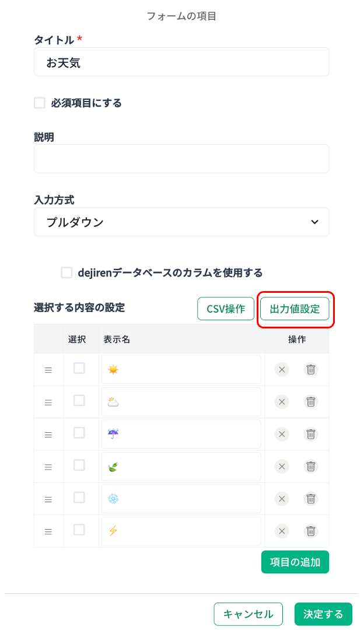Click the タイトル input field containing お天気
The width and height of the screenshot is (364, 630).
[181, 62]
